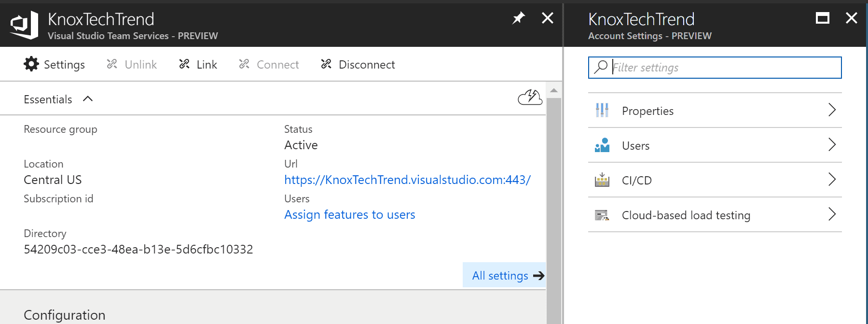Click the search magnifier icon
This screenshot has width=868, height=324.
pyautogui.click(x=601, y=67)
